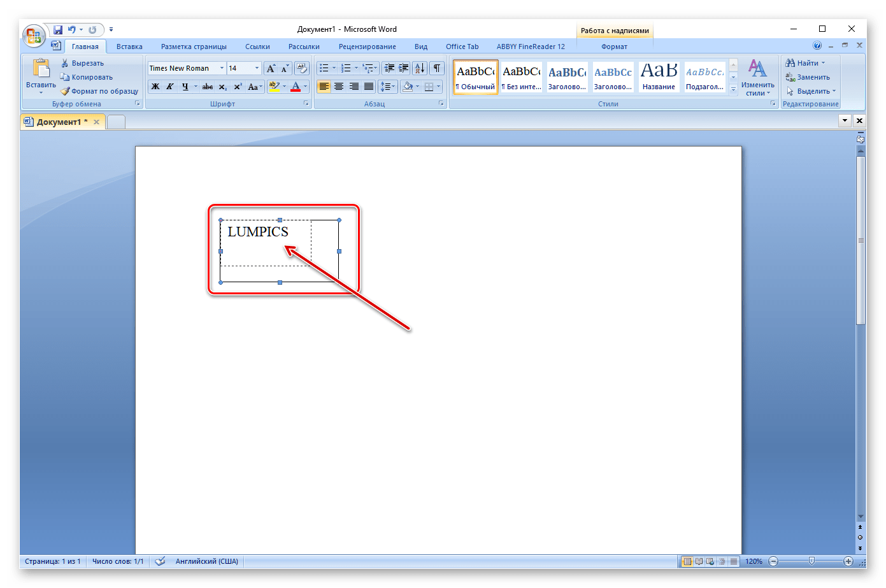Open the Рецензирование ribbon tab
Screen dimensions: 886x588
367,47
